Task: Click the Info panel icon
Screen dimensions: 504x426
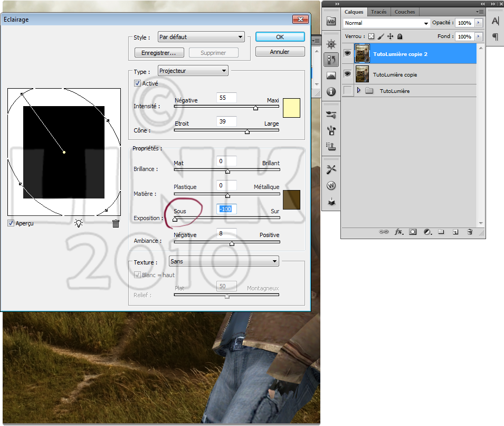Action: point(331,92)
